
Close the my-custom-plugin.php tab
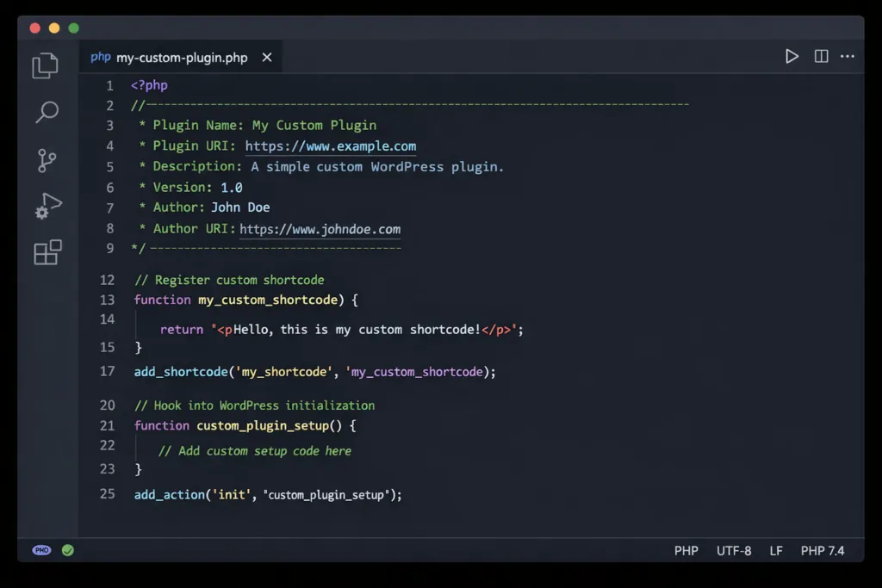[267, 58]
